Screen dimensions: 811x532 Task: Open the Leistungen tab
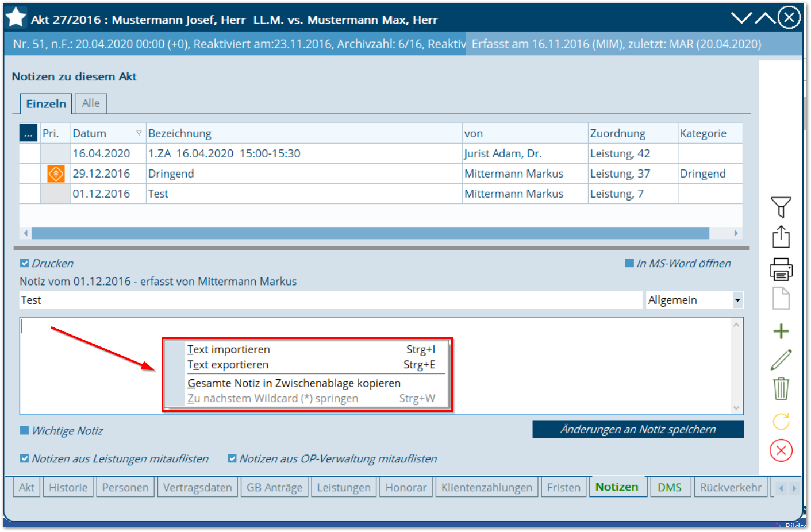coord(344,487)
